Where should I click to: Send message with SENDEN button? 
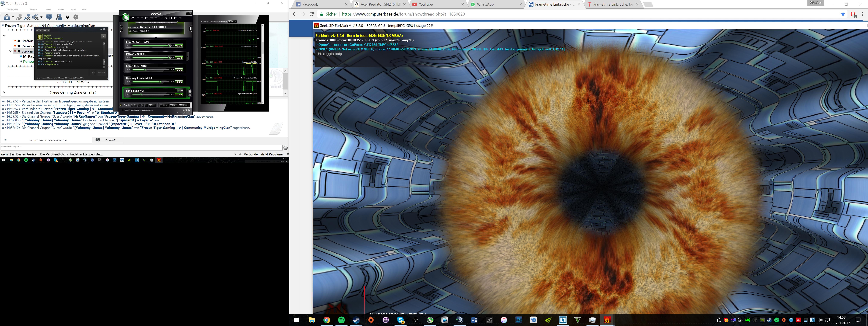[101, 73]
